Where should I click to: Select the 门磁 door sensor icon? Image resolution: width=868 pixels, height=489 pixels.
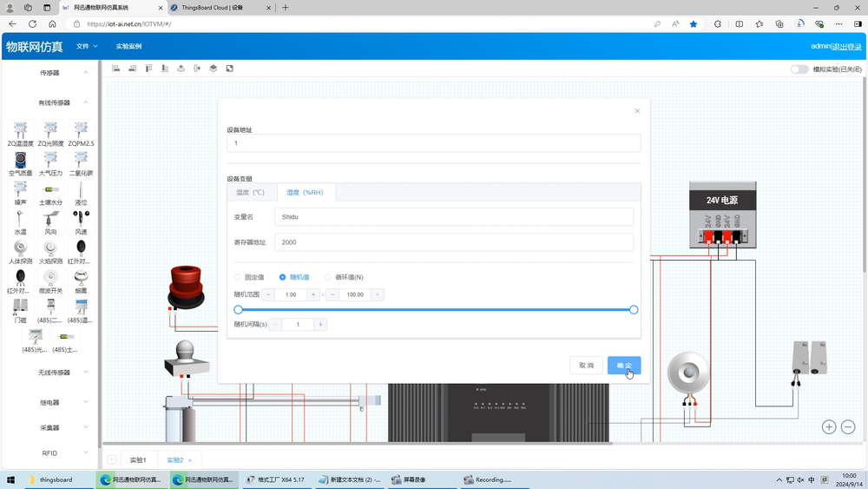pyautogui.click(x=20, y=307)
